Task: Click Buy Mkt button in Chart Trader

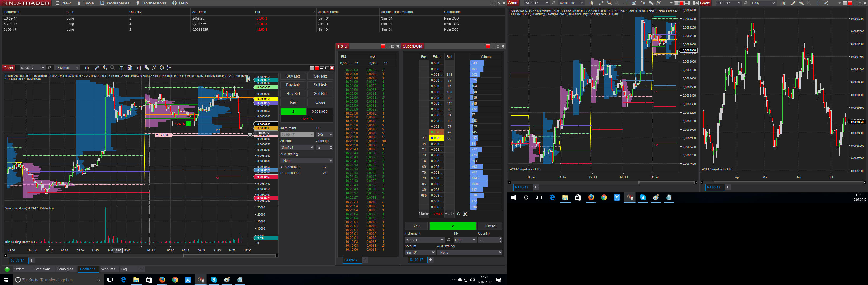Action: 293,76
